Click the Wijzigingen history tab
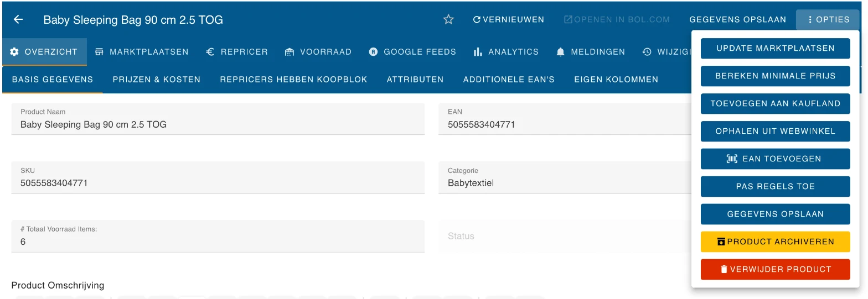Screen dimensions: 868x299 (667, 52)
